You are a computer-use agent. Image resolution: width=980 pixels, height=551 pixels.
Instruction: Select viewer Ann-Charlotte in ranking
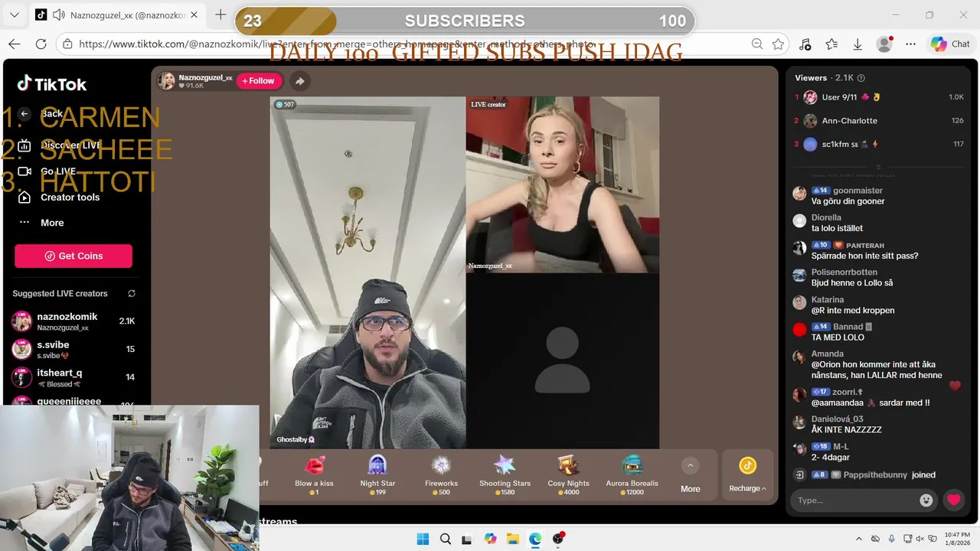coord(879,121)
